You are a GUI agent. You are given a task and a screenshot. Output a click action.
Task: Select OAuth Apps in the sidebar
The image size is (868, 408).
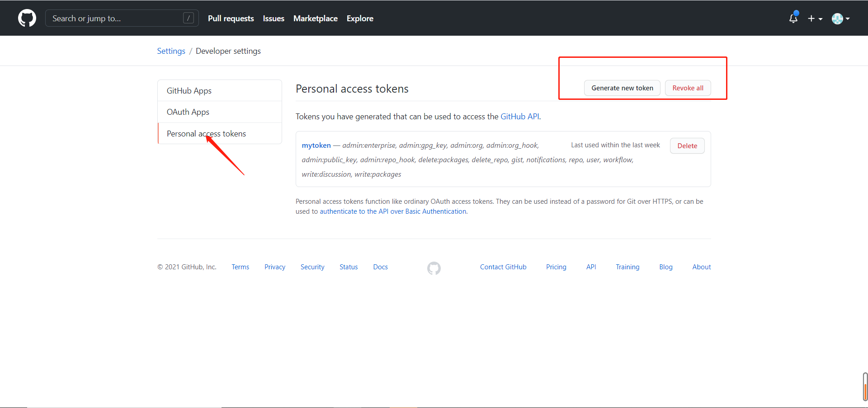click(x=220, y=112)
